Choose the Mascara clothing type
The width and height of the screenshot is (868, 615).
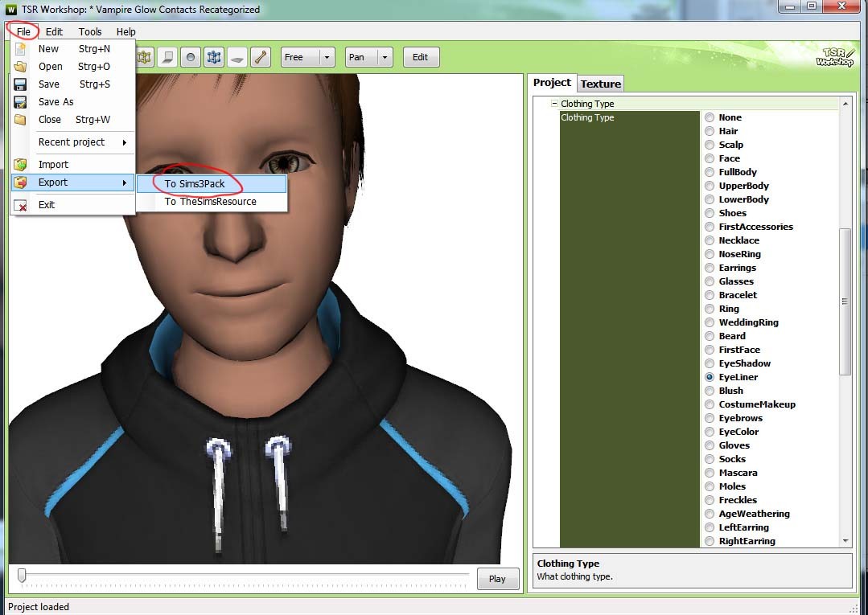click(x=710, y=473)
